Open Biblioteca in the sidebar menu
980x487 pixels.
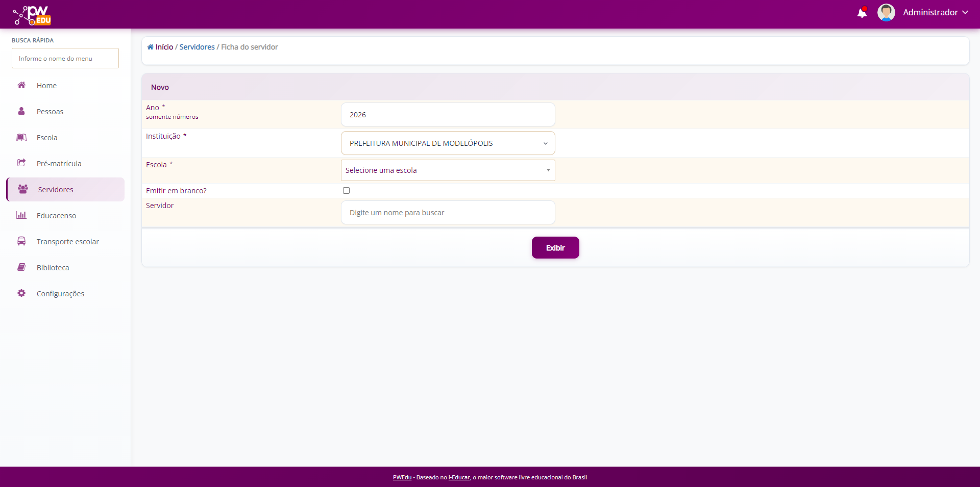(53, 268)
